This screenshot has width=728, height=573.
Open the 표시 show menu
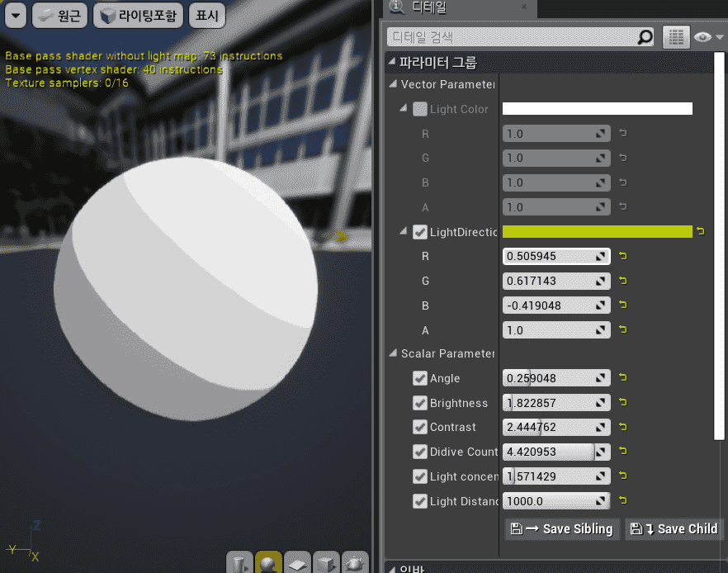coord(205,15)
